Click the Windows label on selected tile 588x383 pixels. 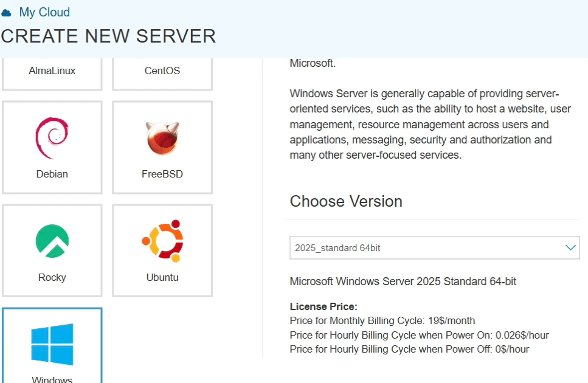(52, 379)
